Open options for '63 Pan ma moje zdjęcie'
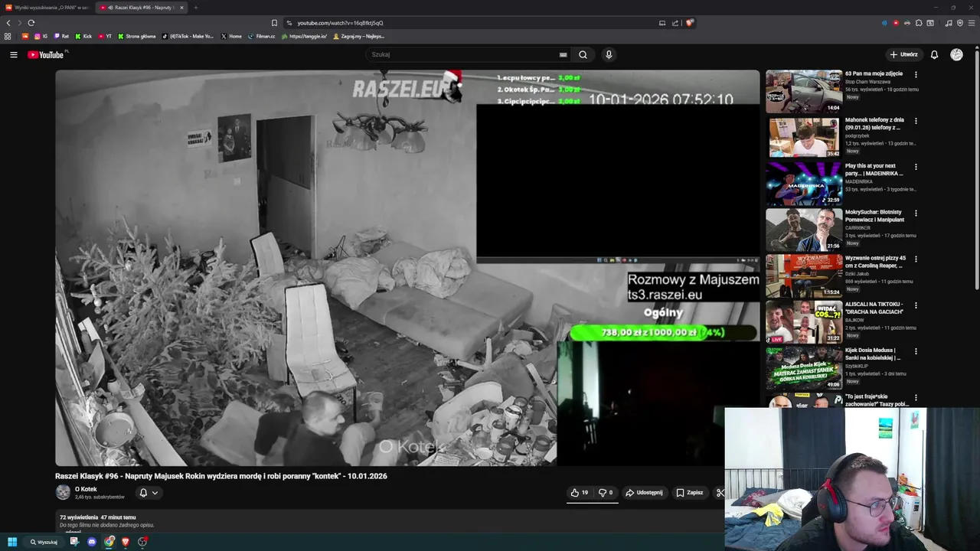This screenshot has width=980, height=551. click(x=916, y=75)
